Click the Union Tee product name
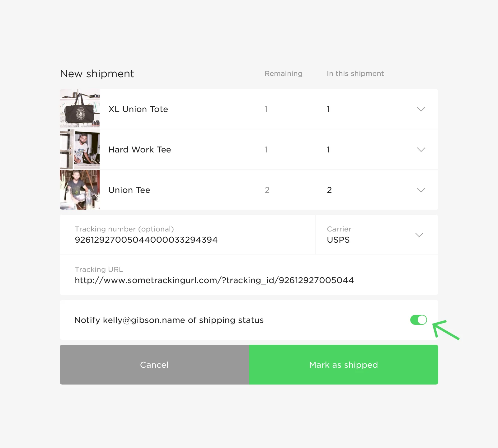This screenshot has width=498, height=448. [x=129, y=190]
